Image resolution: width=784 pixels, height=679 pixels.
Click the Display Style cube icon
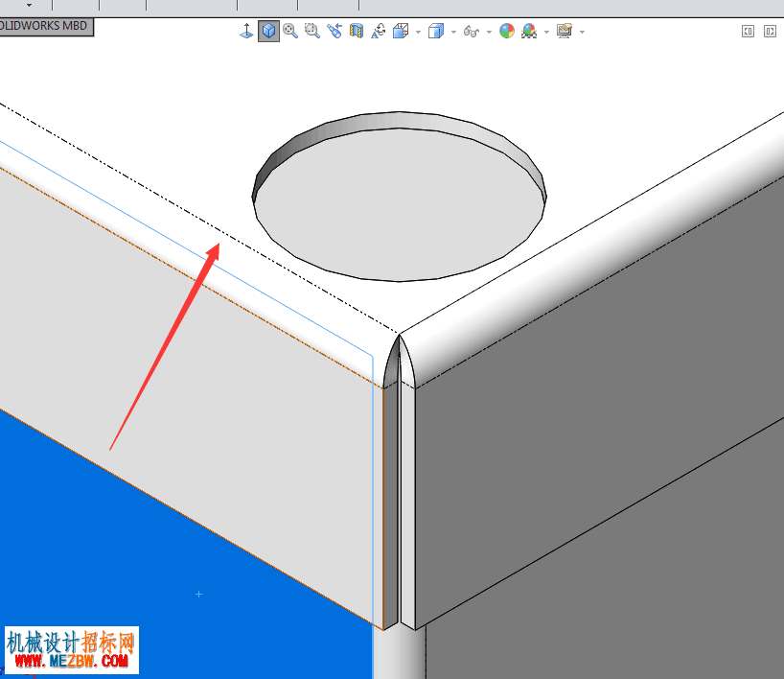click(x=436, y=31)
